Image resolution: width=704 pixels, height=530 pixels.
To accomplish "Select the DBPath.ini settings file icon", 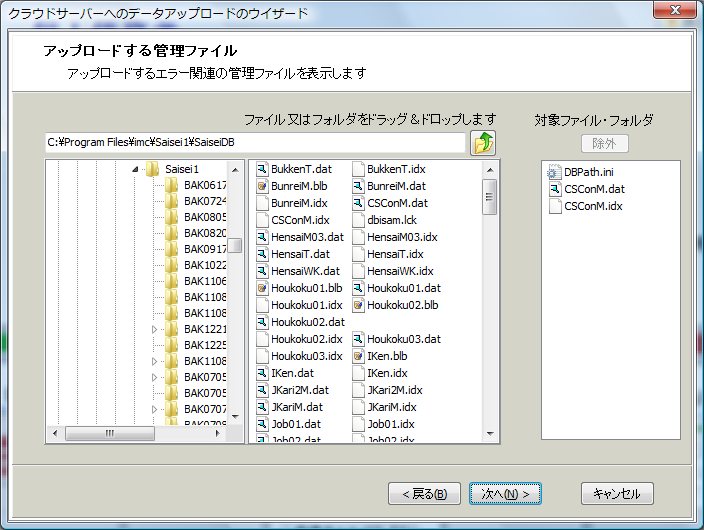I will [554, 172].
